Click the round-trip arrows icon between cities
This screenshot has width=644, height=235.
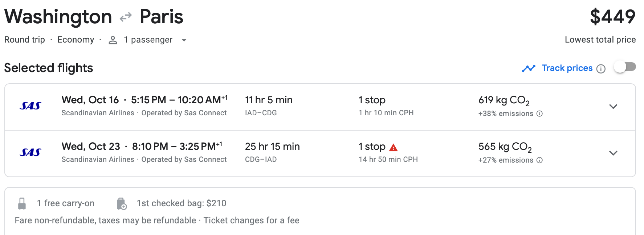[x=126, y=17]
